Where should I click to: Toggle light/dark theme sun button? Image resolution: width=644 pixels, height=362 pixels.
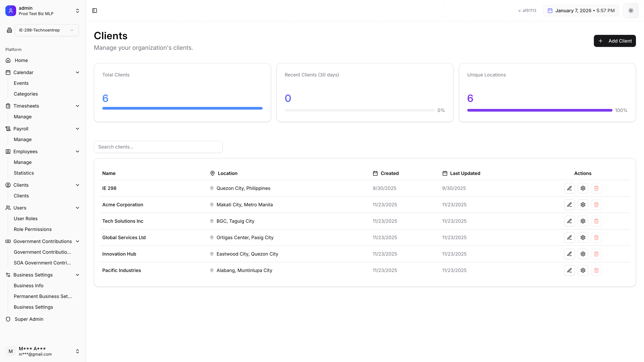click(x=631, y=11)
